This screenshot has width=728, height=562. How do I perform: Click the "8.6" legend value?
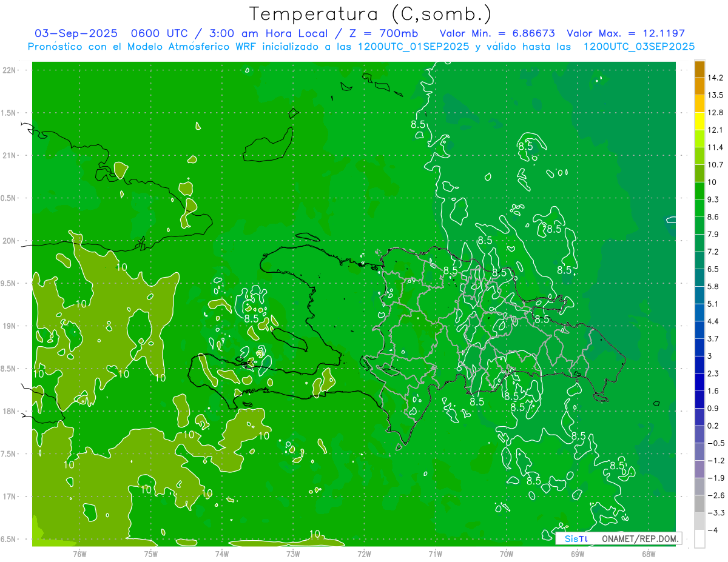713,217
